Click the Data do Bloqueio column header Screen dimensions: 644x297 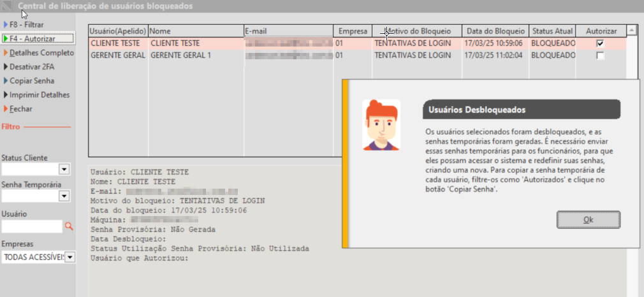pos(495,31)
